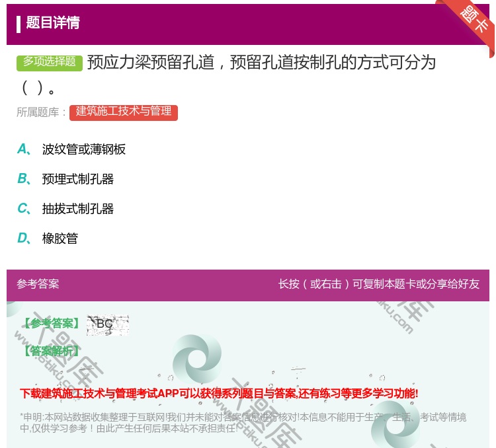Click the letter B option marker
496x448 pixels.
(24, 178)
